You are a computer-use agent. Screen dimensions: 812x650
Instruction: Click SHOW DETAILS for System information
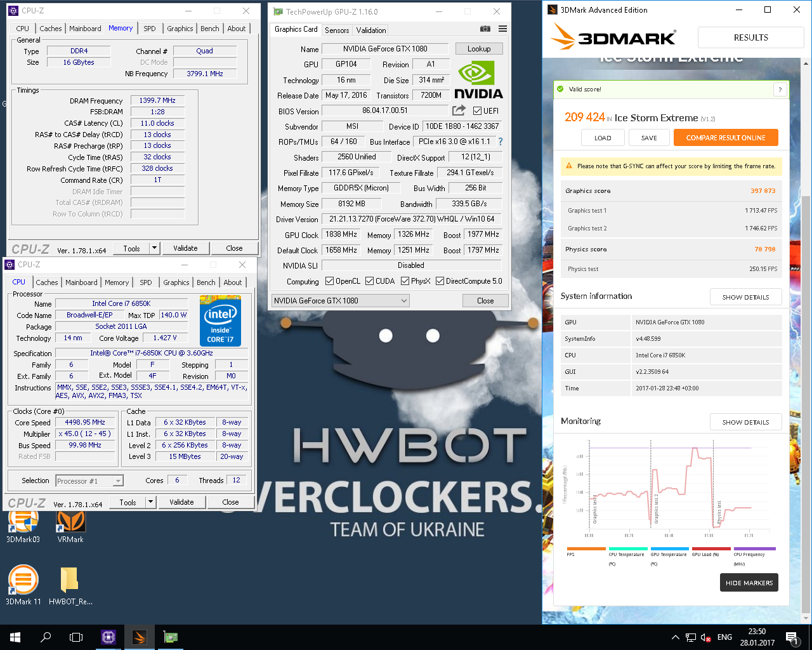click(745, 297)
